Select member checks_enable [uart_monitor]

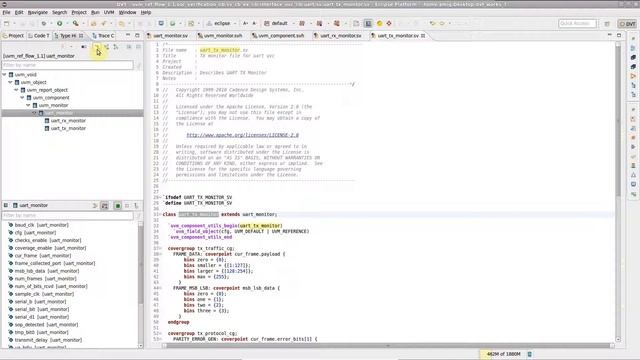[48, 240]
